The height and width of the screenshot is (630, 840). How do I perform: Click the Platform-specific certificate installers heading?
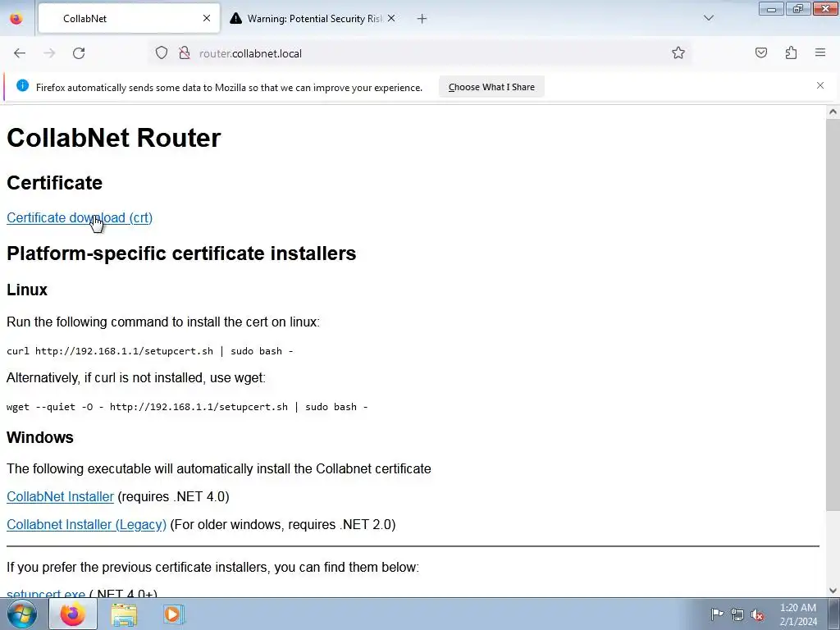coord(181,253)
